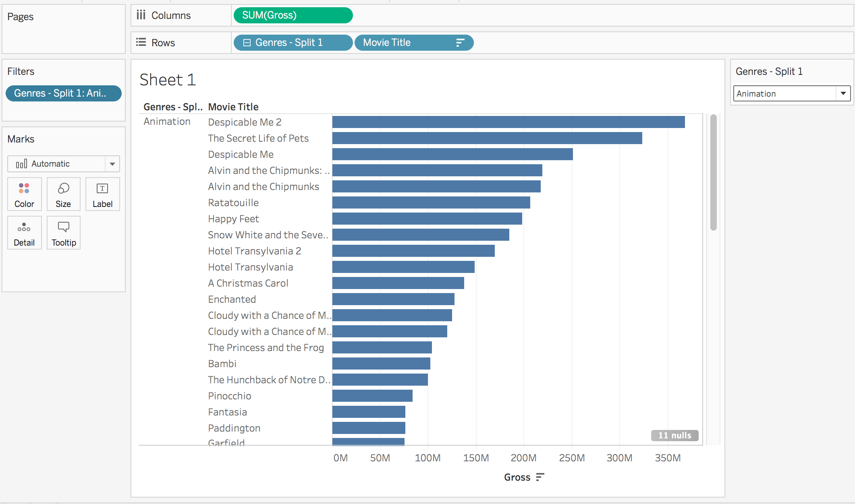Select the Despicable Me 2 bar

508,122
